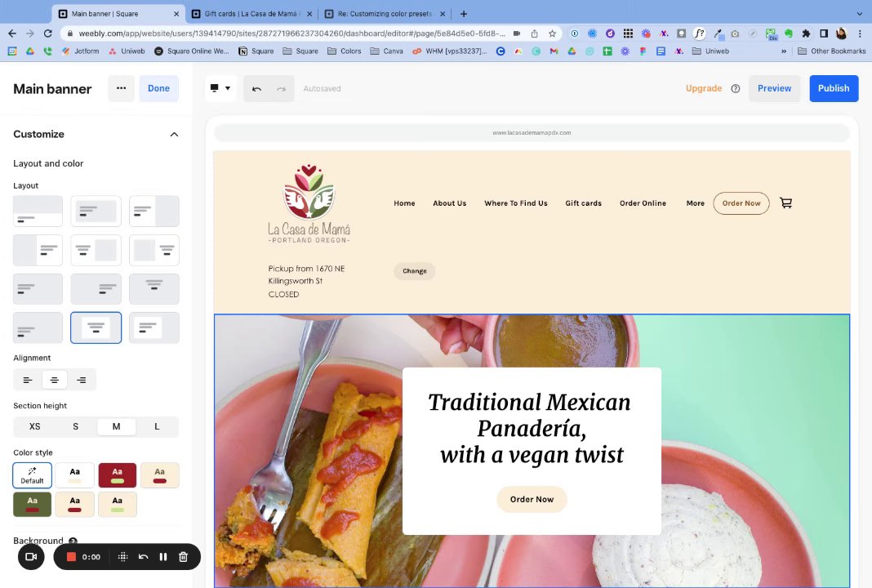Screen dimensions: 872x588
Task: Restart recording with the rewind arrow
Action: tap(143, 557)
